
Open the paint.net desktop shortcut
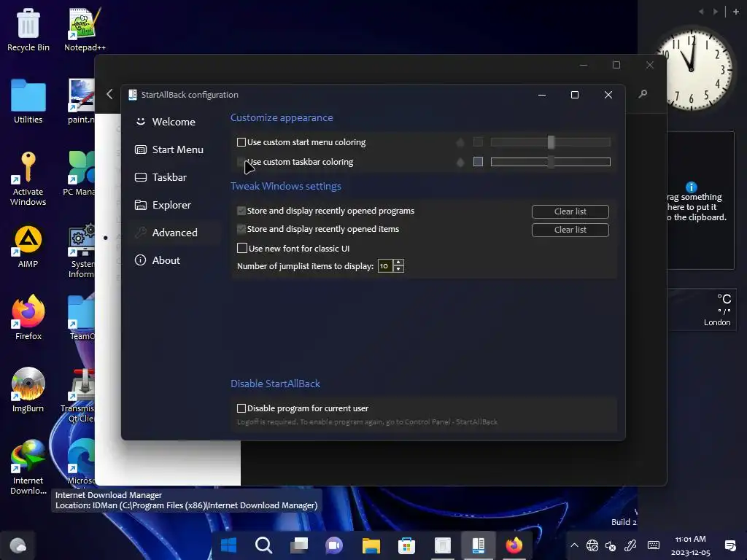coord(81,101)
